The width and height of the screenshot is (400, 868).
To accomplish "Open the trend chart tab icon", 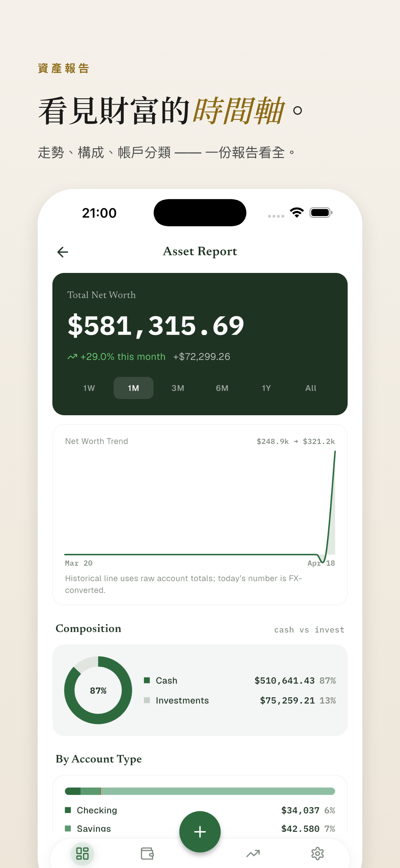I will (x=253, y=853).
